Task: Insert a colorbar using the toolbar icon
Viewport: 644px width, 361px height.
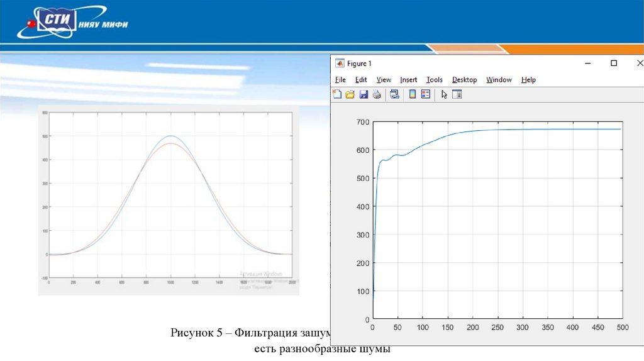Action: pos(413,94)
